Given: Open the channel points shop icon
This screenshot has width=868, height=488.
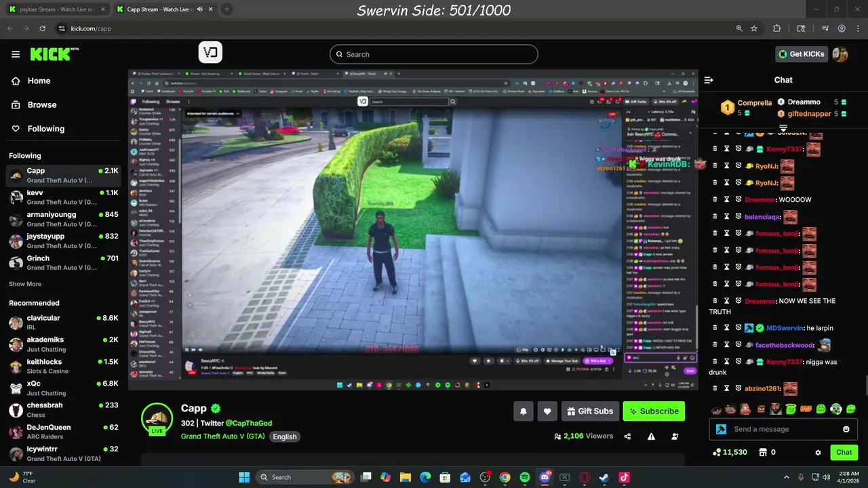Looking at the screenshot, I should 763,452.
